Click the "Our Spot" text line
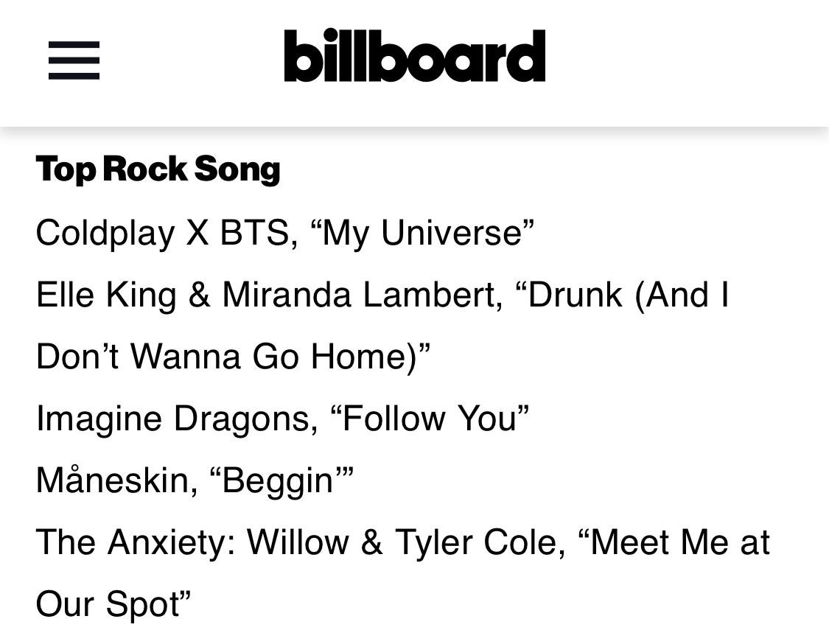Screen dimensions: 829x644 tap(113, 604)
